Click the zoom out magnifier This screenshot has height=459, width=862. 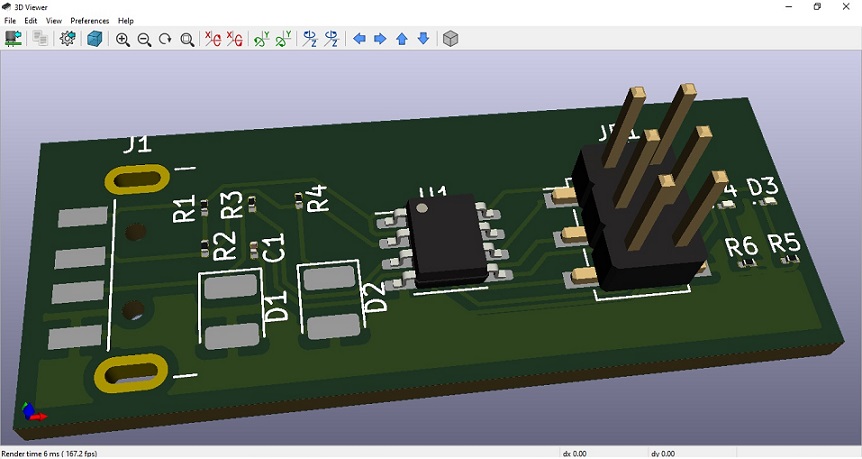(144, 39)
